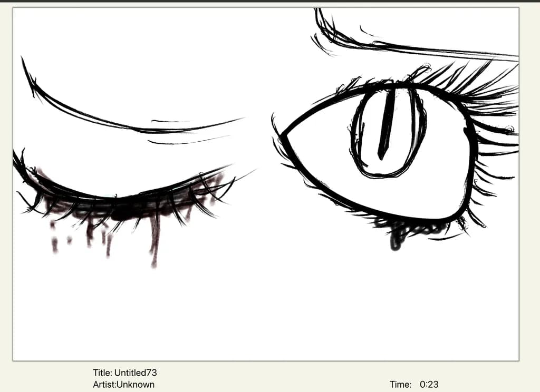540x392 pixels.
Task: Click the inner corner of the open eye
Action: [283, 134]
